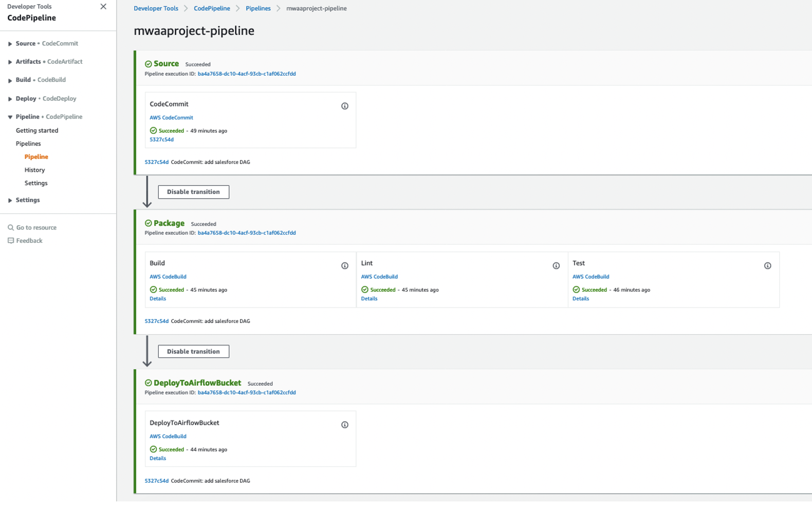The width and height of the screenshot is (812, 505).
Task: Click the Feedback speech bubble icon
Action: click(11, 241)
